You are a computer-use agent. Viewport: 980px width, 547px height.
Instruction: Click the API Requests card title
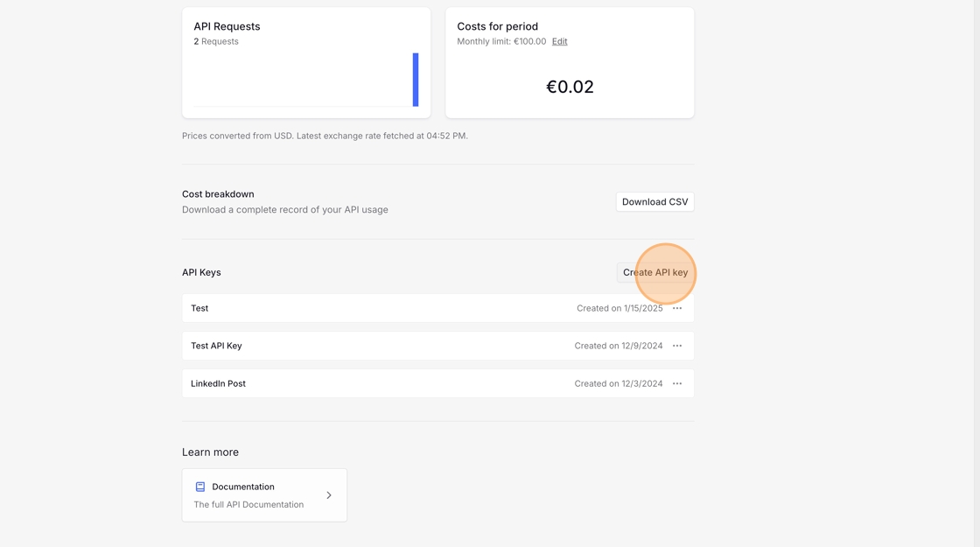(x=227, y=26)
